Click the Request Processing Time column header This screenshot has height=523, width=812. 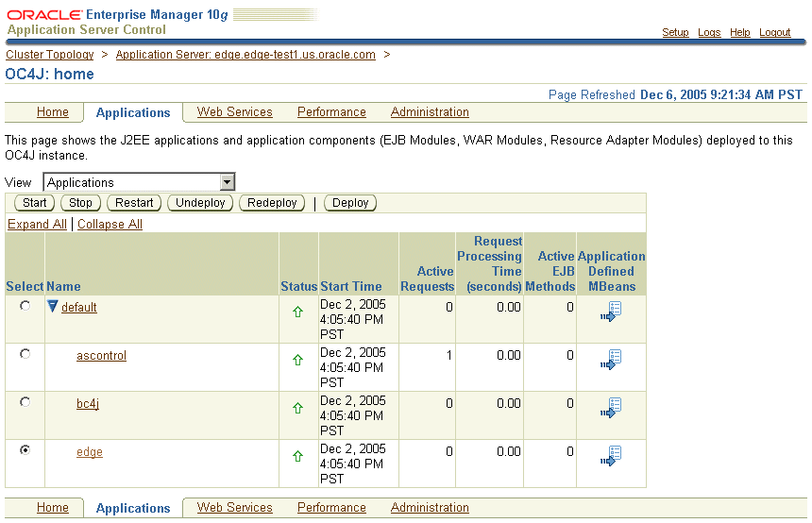(x=489, y=264)
